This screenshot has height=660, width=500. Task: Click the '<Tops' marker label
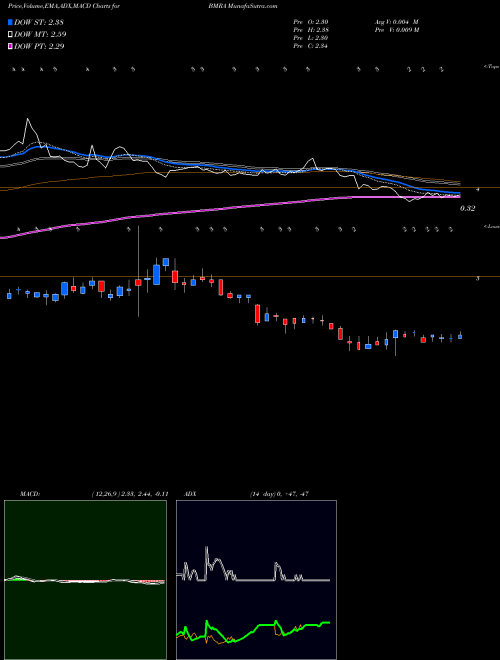491,67
